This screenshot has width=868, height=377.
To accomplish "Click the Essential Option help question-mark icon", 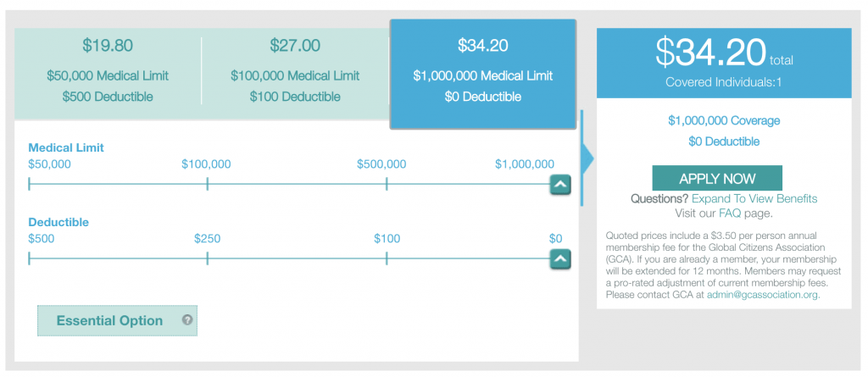I will [x=187, y=319].
